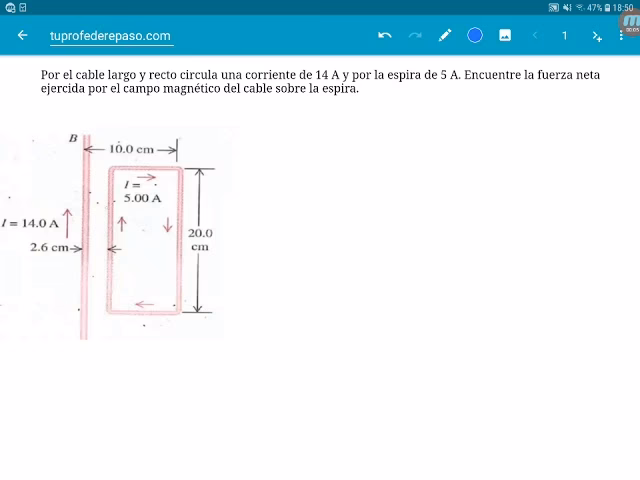The width and height of the screenshot is (640, 480).
Task: Open the three-dot overflow menu
Action: pyautogui.click(x=621, y=36)
